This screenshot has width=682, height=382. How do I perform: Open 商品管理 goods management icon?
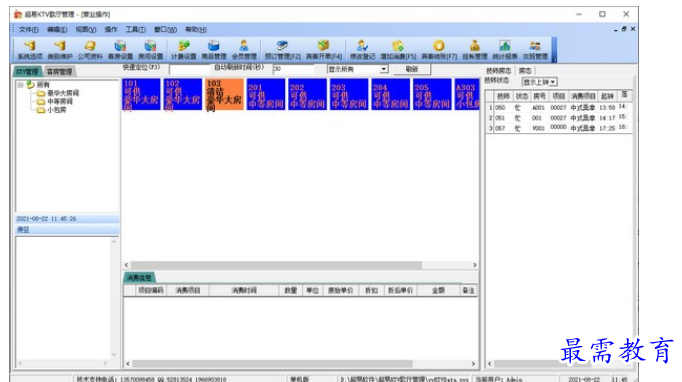214,50
